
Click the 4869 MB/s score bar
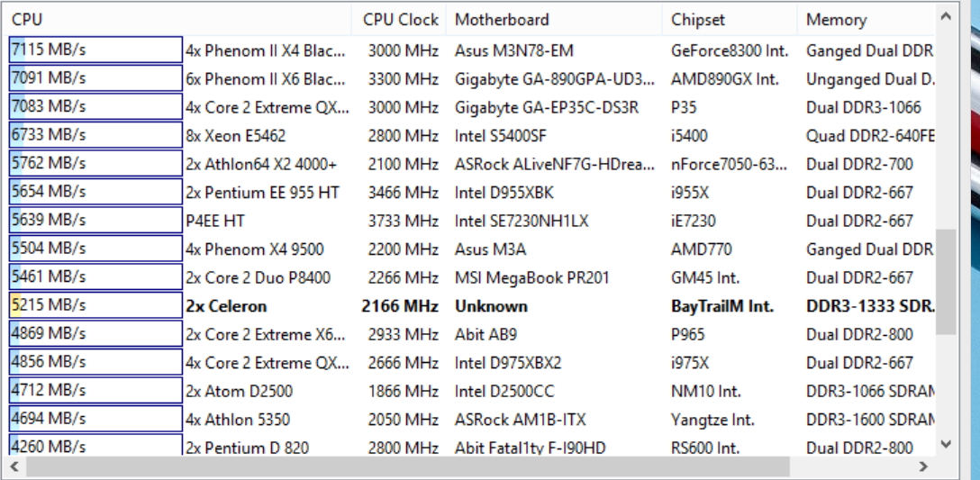click(95, 334)
